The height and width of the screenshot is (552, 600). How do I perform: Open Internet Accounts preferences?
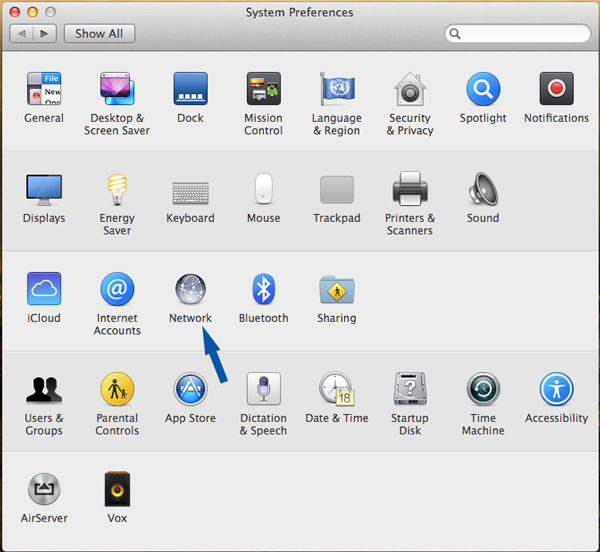(x=117, y=288)
